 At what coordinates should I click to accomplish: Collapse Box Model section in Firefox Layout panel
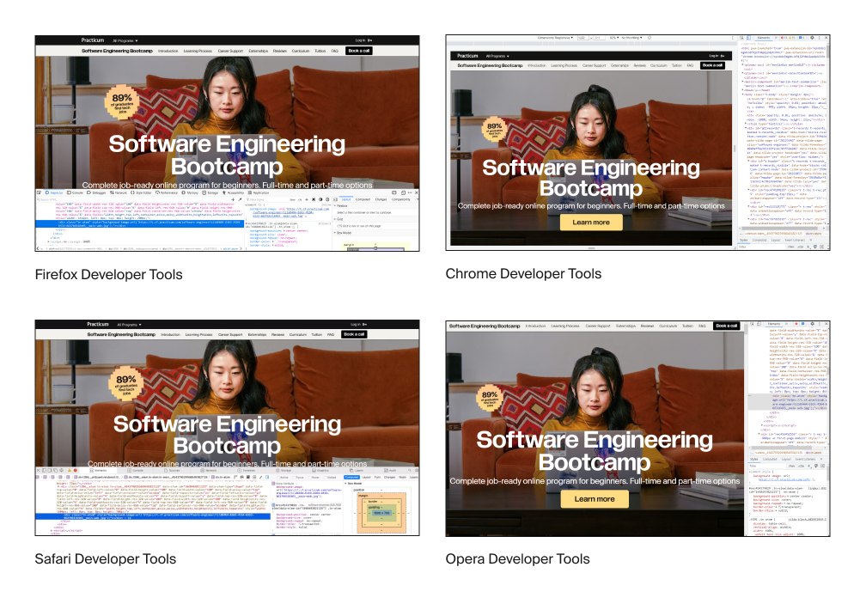tap(334, 233)
